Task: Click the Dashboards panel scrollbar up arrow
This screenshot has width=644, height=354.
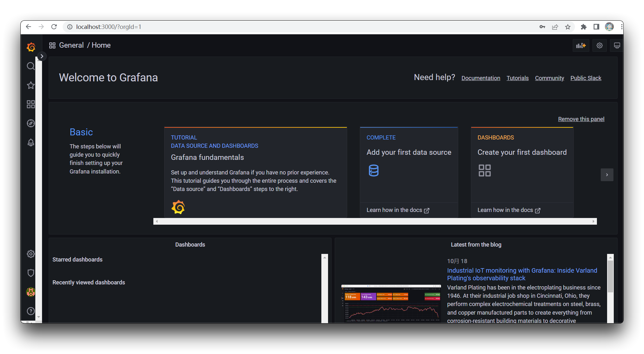Action: tap(325, 257)
